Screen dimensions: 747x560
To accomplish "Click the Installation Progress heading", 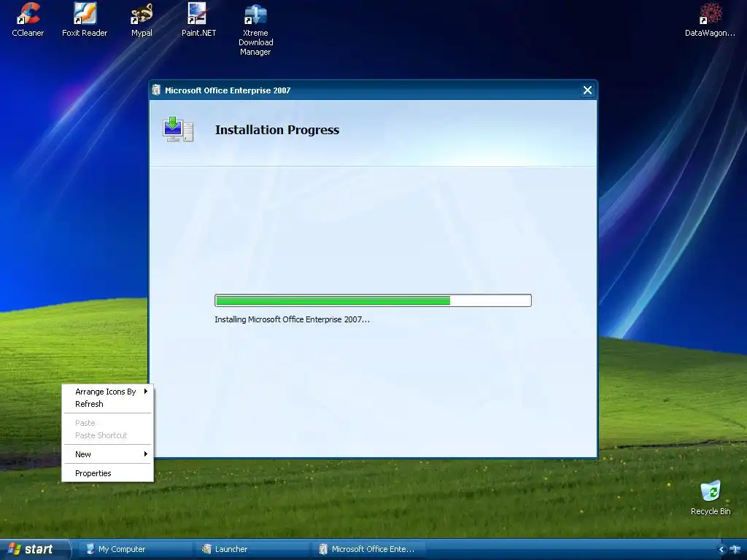I will point(277,130).
